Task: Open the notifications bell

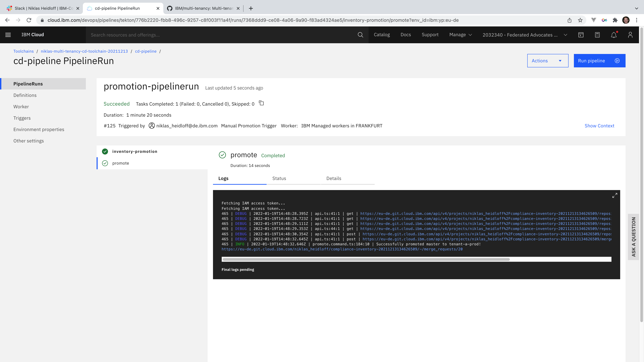Action: tap(614, 35)
